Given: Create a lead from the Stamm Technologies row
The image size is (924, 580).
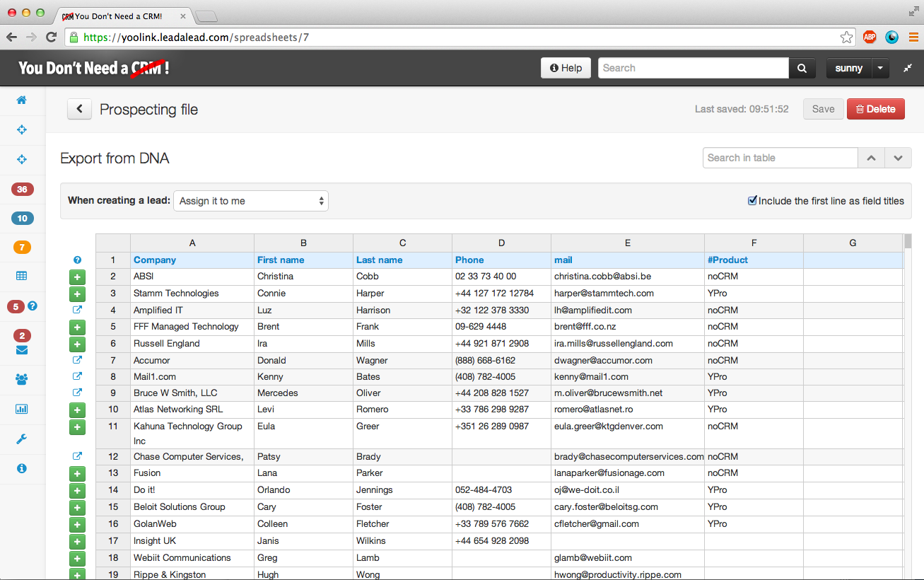Looking at the screenshot, I should tap(78, 294).
